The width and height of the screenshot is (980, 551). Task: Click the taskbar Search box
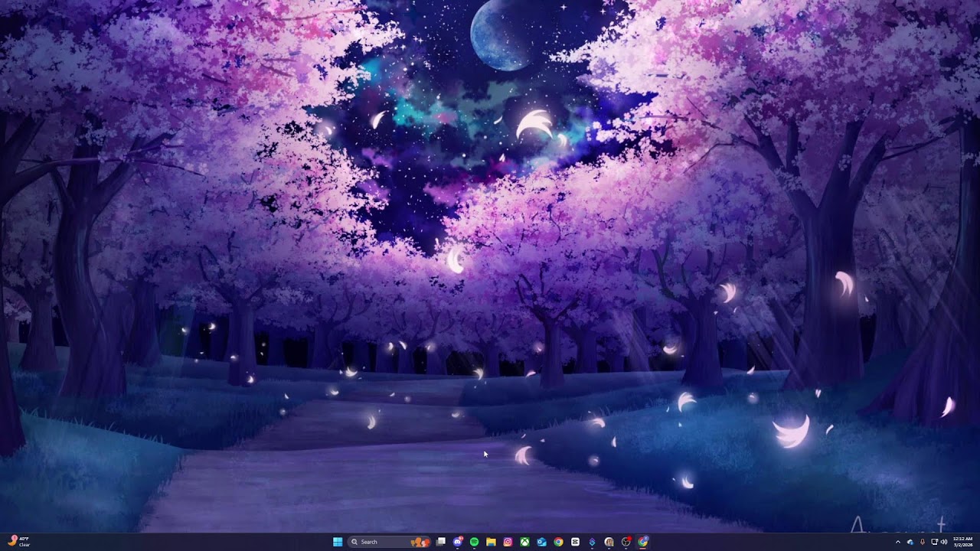click(389, 542)
